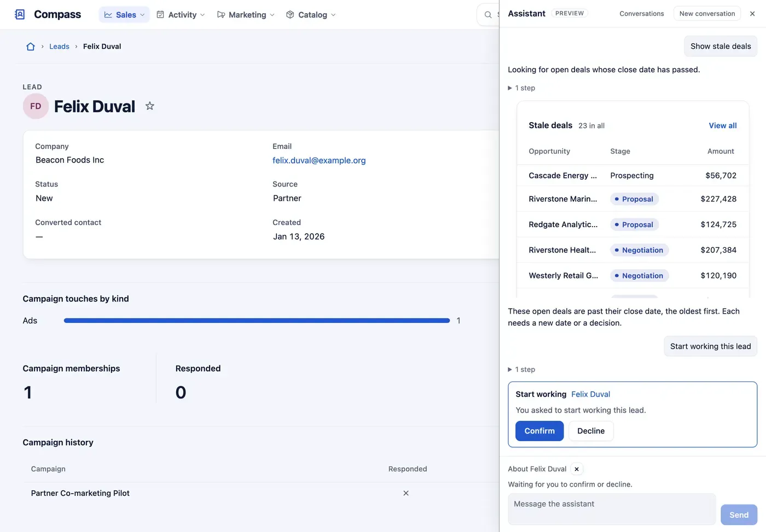Open Conversations in Assistant panel

click(x=641, y=14)
